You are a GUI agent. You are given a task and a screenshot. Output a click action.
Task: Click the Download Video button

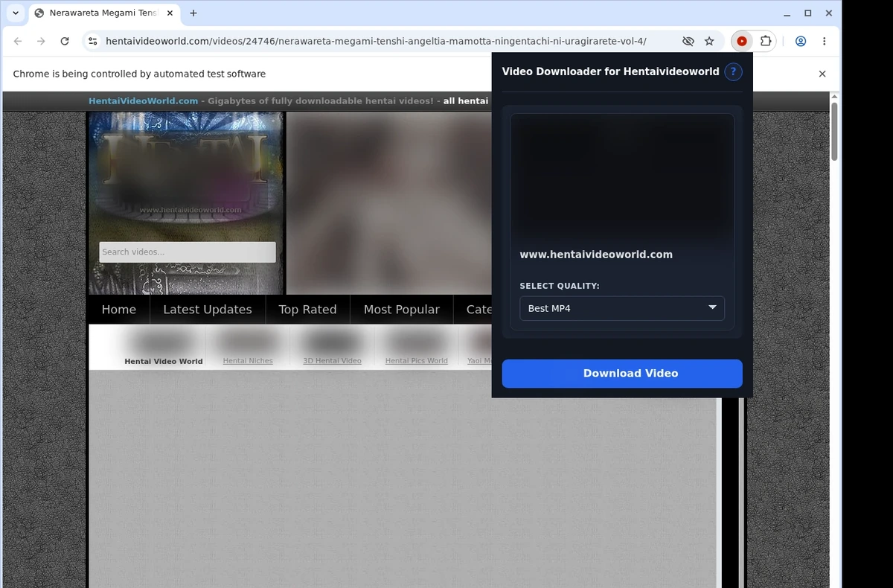click(x=622, y=374)
